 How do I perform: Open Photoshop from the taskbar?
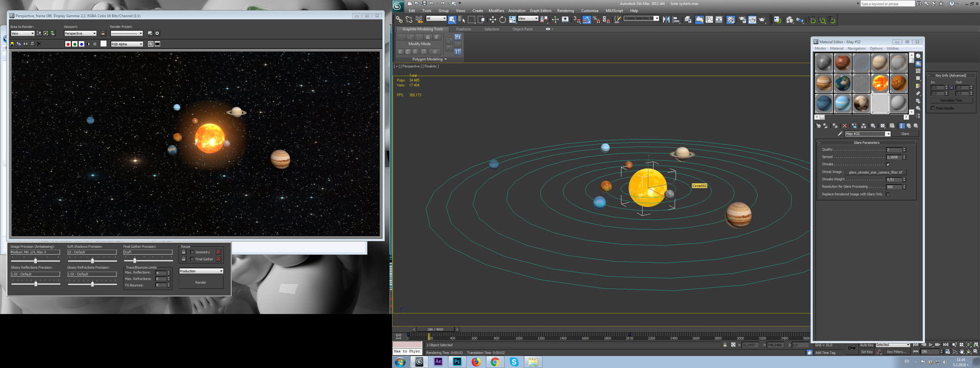tap(457, 361)
